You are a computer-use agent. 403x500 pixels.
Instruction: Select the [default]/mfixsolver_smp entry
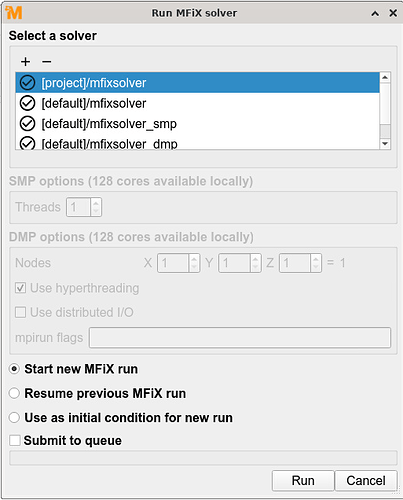click(197, 124)
